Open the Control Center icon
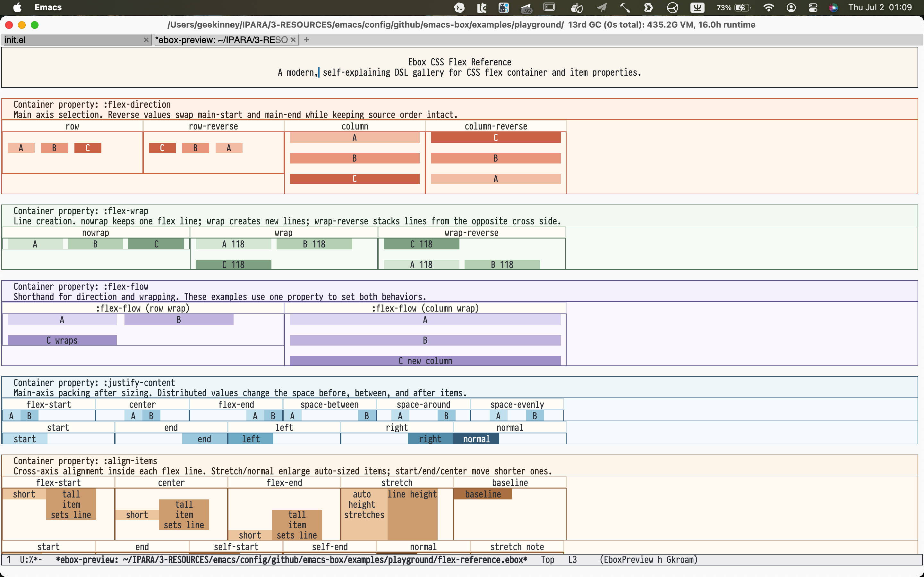Image resolution: width=924 pixels, height=577 pixels. pos(813,8)
